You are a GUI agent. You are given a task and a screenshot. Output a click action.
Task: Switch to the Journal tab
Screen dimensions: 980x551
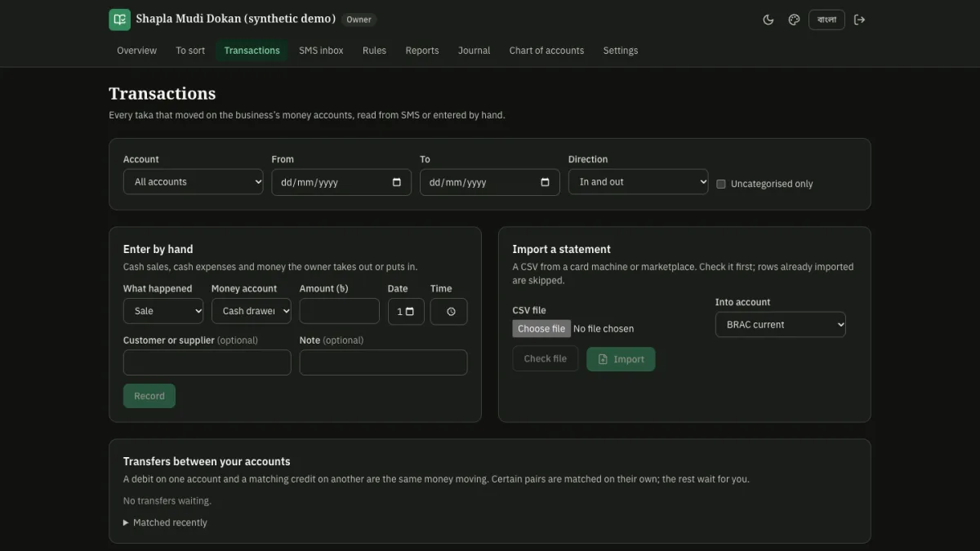474,51
